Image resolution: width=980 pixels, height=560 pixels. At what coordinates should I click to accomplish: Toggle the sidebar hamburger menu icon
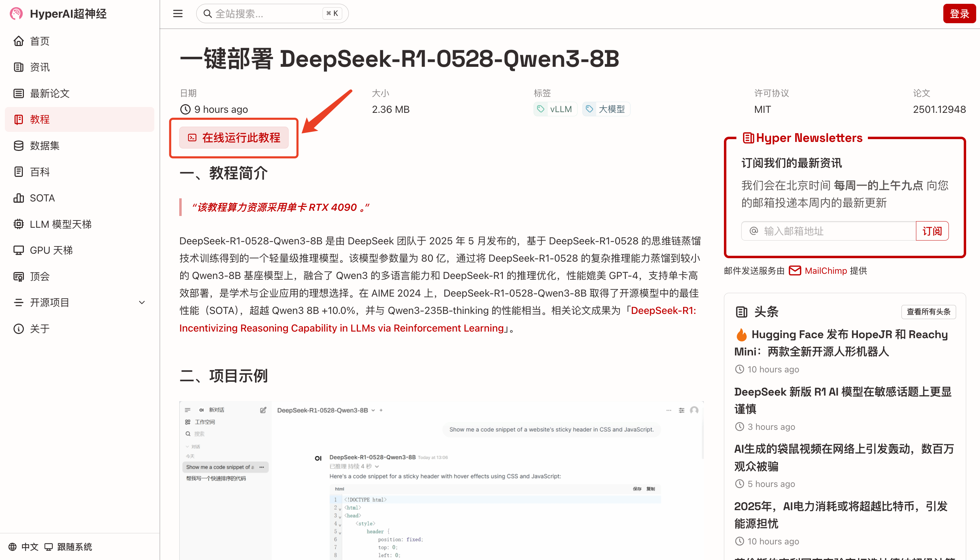pyautogui.click(x=178, y=14)
